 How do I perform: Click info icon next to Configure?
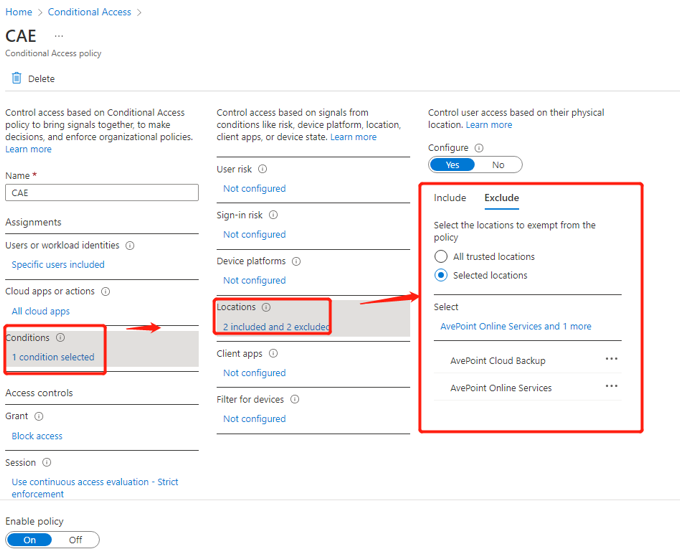click(x=479, y=148)
